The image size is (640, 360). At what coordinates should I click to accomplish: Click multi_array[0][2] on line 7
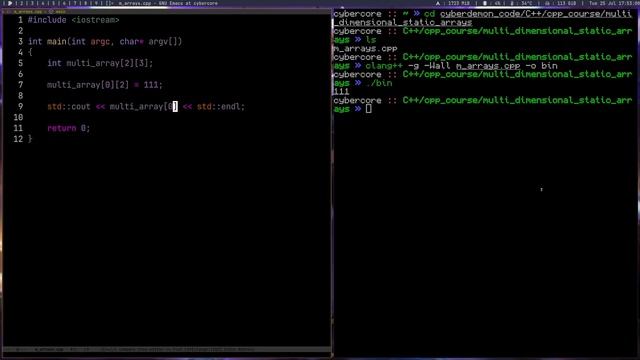88,85
